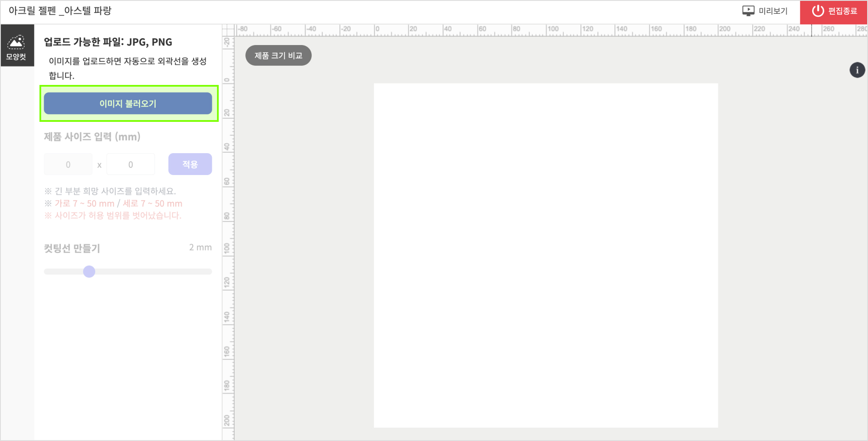Click the 편집종료 text label

coord(842,11)
